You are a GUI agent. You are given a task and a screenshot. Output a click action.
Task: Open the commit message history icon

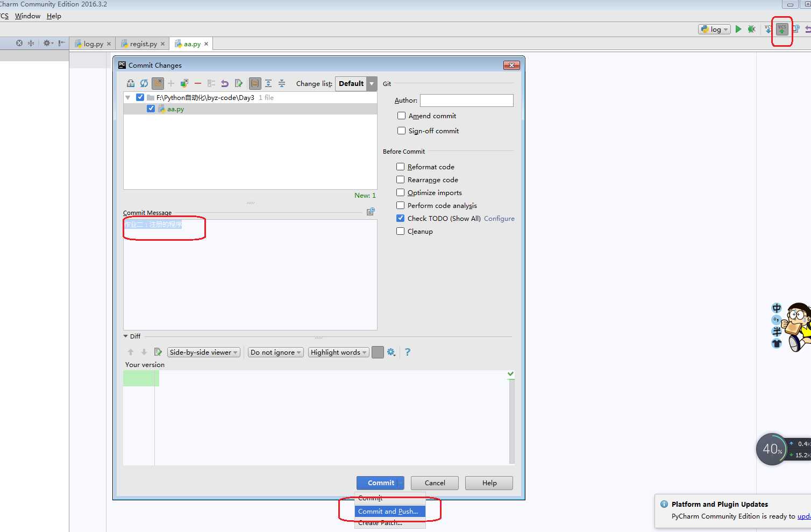coord(371,212)
